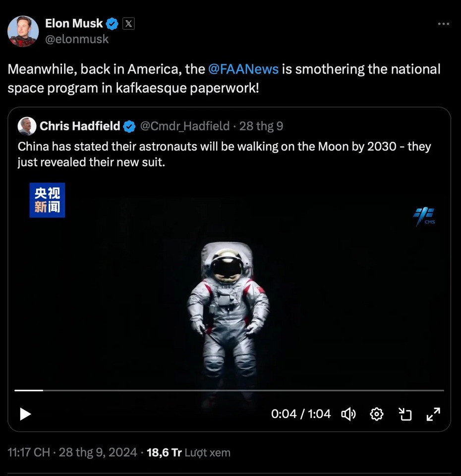Play the astronaut suit video
The width and height of the screenshot is (461, 476).
(25, 414)
